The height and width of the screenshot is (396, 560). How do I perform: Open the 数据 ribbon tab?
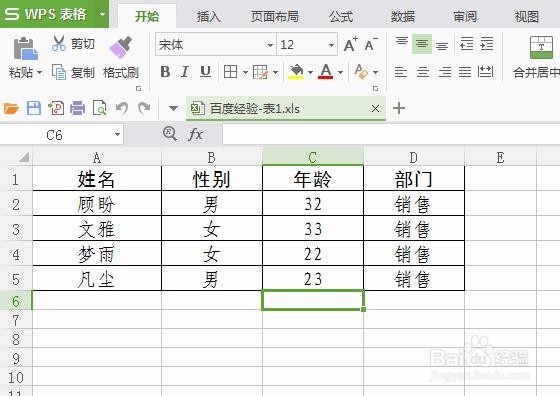(402, 16)
